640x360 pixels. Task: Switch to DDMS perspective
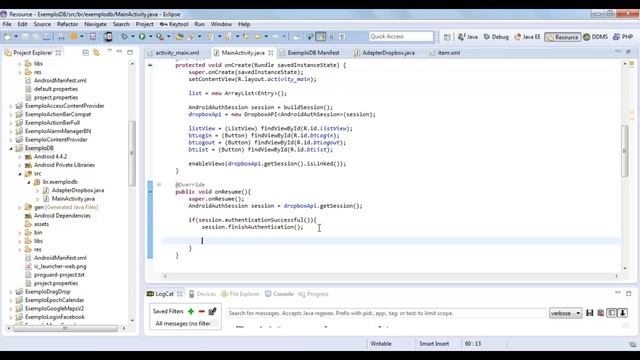click(596, 37)
